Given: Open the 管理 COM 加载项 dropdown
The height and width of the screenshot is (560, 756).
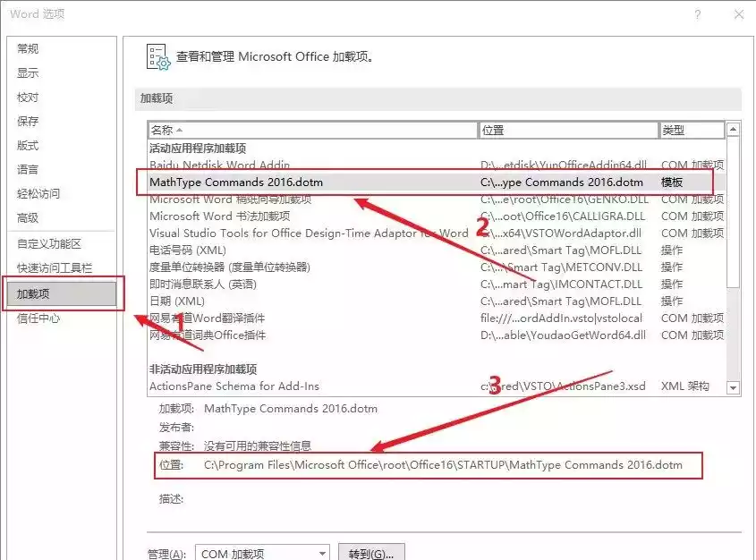Looking at the screenshot, I should click(262, 554).
